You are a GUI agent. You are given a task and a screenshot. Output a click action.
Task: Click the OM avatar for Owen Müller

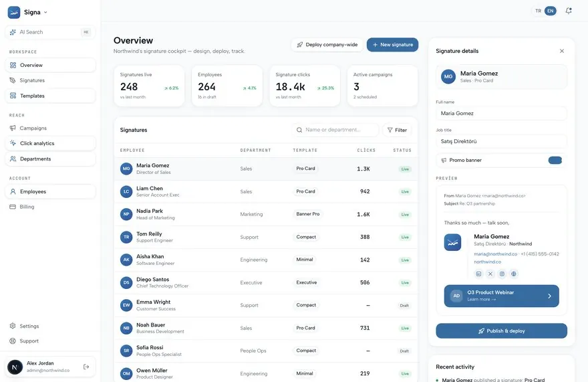126,373
